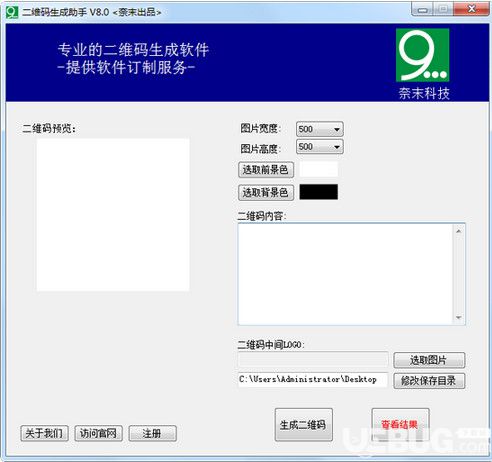This screenshot has width=492, height=462.
Task: Click the black background color swatch
Action: [x=319, y=192]
